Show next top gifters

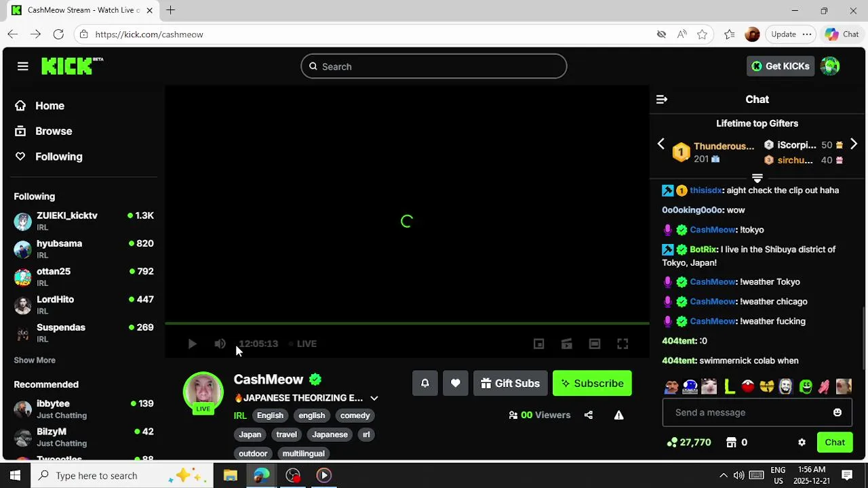(854, 144)
